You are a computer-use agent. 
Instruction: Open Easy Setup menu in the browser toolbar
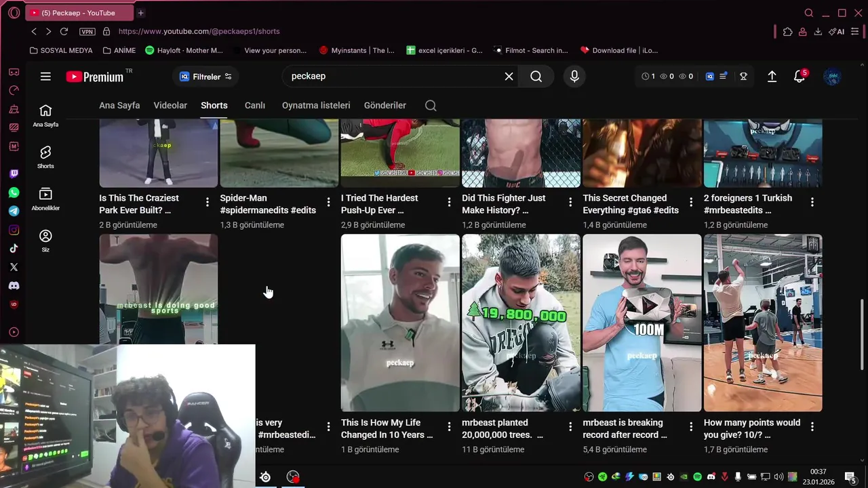click(854, 31)
